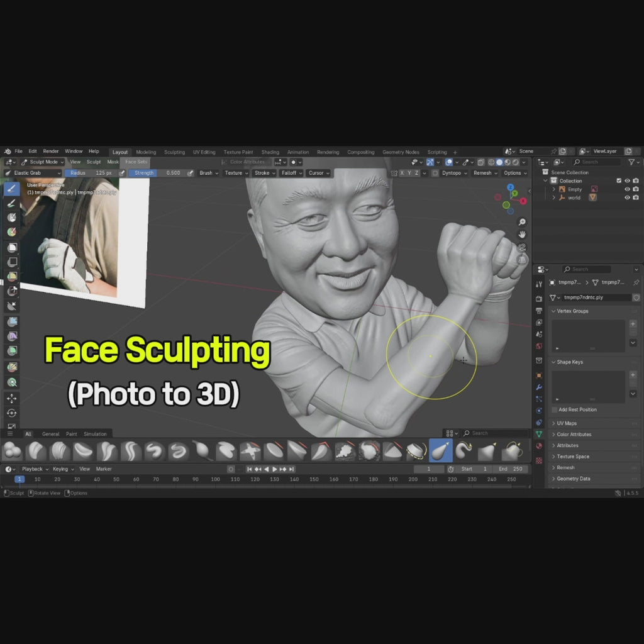Expand the UV Maps panel
Image resolution: width=644 pixels, height=644 pixels.
(x=566, y=423)
